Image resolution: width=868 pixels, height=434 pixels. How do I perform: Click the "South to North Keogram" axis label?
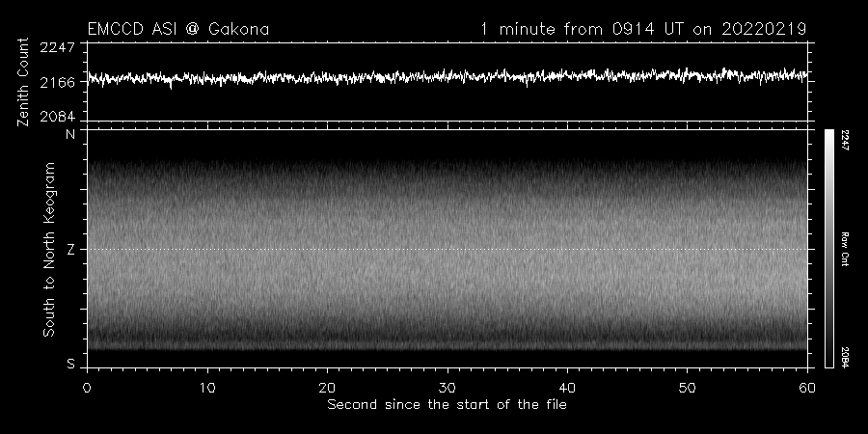[x=49, y=249]
